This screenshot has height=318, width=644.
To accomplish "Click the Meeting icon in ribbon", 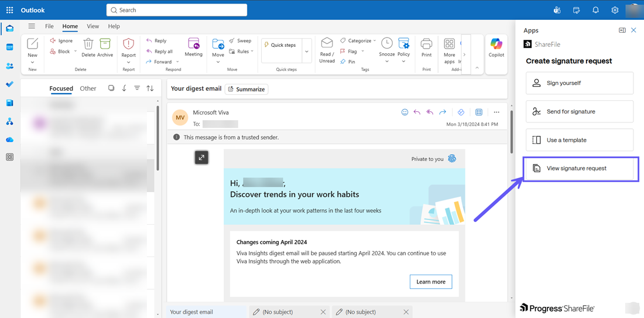I will pyautogui.click(x=193, y=43).
